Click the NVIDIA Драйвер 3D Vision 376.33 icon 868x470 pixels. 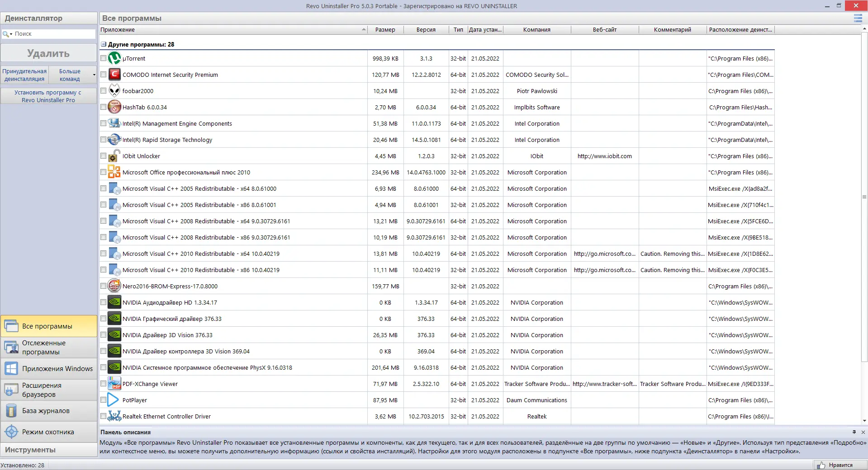[114, 335]
